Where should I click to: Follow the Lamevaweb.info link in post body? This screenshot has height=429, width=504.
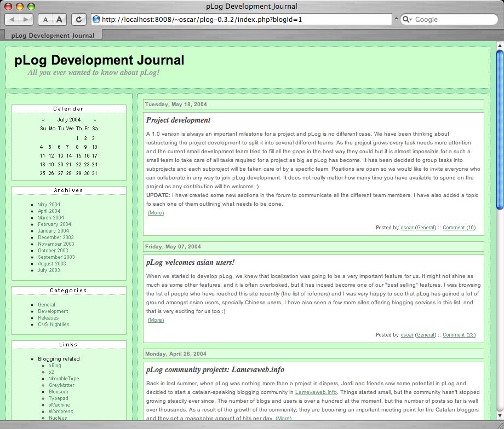pos(316,392)
